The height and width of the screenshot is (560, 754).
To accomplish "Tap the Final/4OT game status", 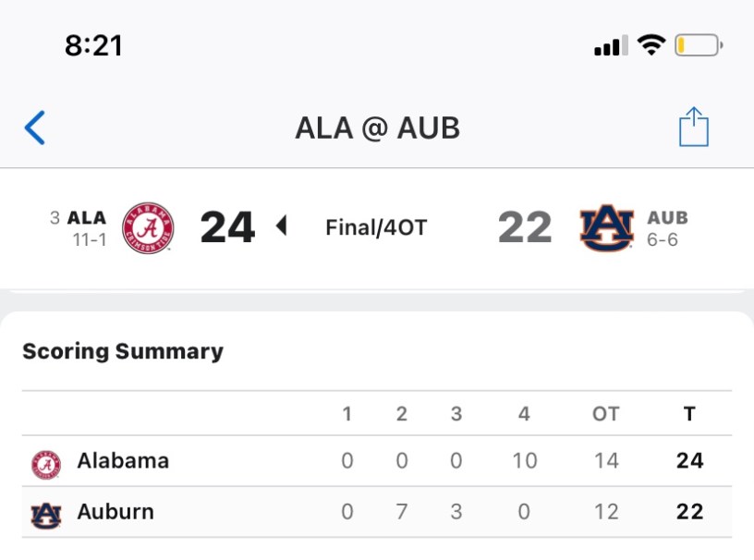I will tap(376, 227).
